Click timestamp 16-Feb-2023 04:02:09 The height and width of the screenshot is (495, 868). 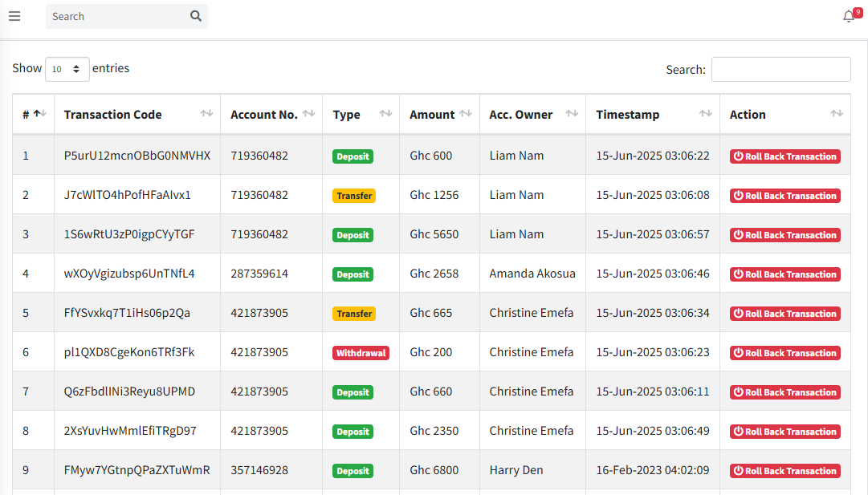point(653,470)
